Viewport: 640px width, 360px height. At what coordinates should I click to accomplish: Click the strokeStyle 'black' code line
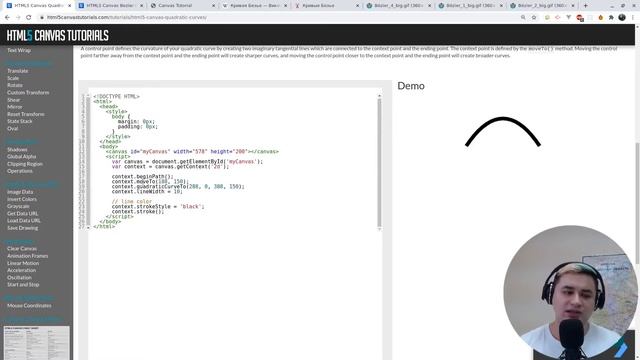pyautogui.click(x=158, y=207)
